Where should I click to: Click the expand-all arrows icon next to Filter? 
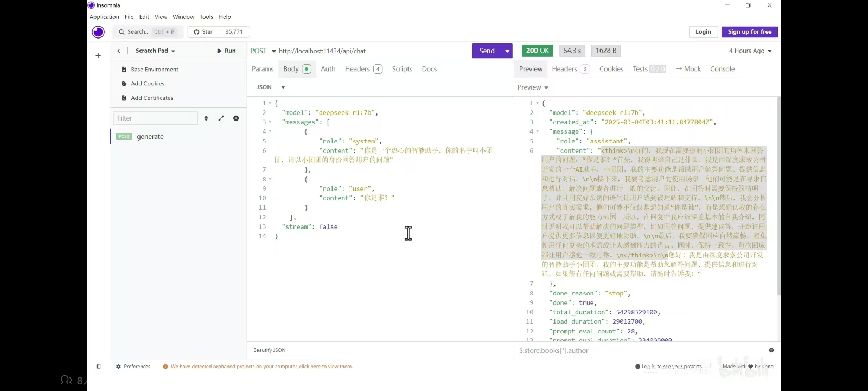(x=221, y=118)
